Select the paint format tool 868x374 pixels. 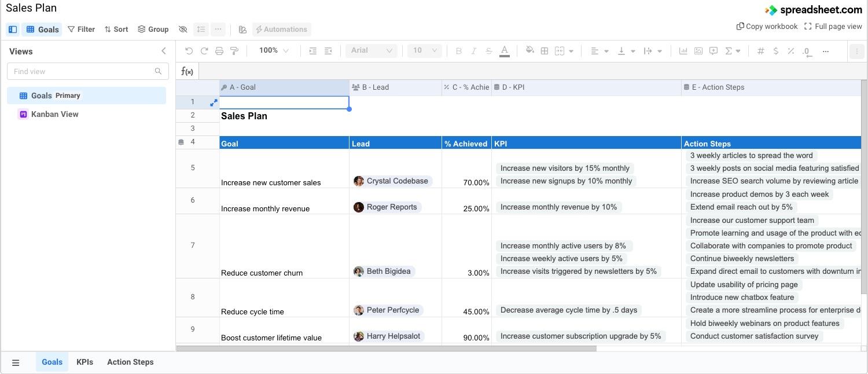click(234, 50)
